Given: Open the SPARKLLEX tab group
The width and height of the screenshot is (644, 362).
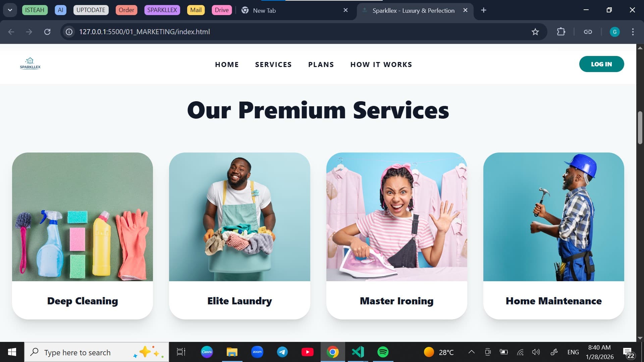Looking at the screenshot, I should pos(162,10).
